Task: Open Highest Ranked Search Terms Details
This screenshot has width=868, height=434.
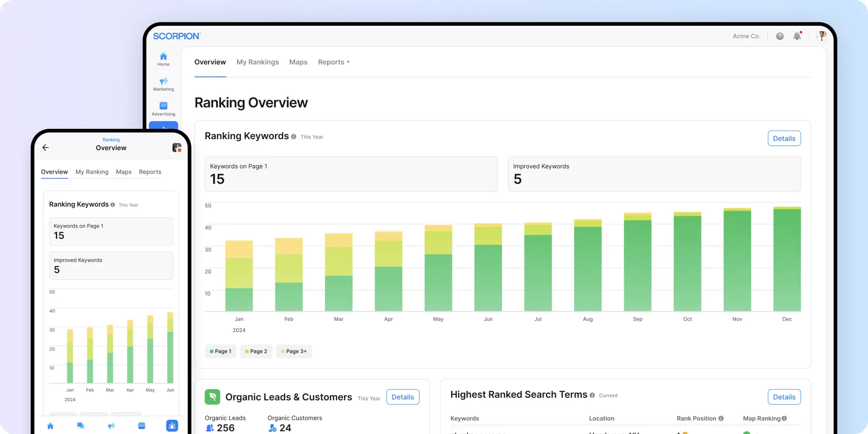Action: [x=784, y=397]
